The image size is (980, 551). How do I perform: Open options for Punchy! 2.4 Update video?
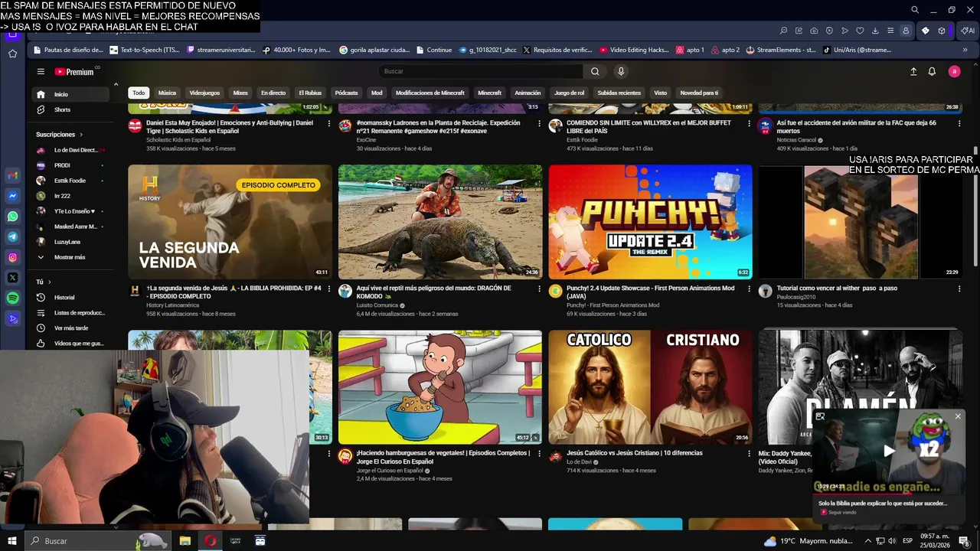coord(750,289)
